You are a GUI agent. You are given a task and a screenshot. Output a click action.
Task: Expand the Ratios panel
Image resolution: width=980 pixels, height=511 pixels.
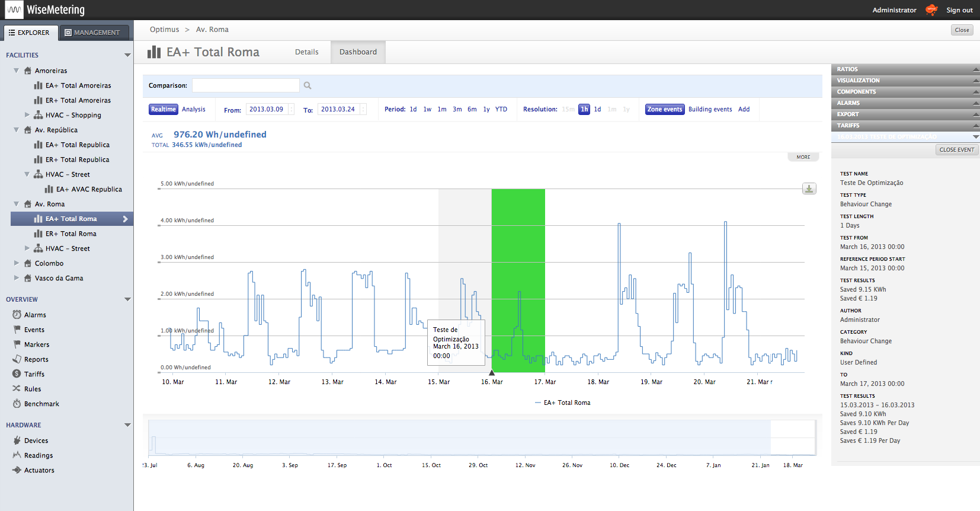(905, 69)
